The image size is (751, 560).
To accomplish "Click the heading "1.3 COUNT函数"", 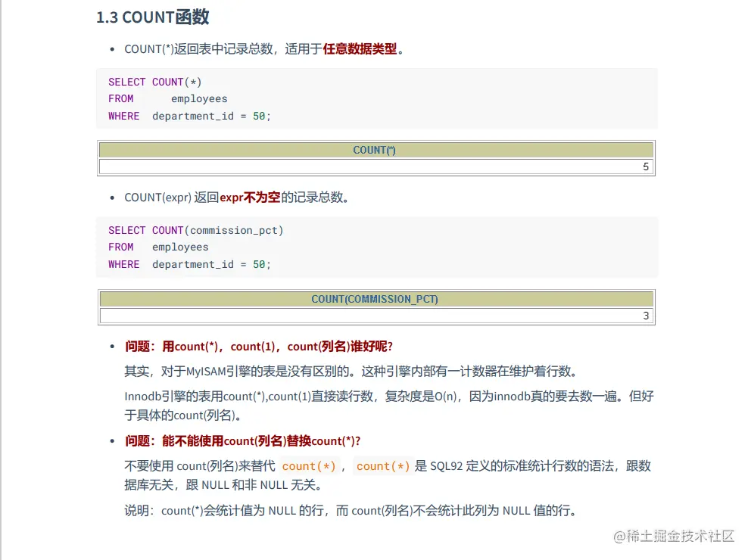I will pyautogui.click(x=153, y=17).
